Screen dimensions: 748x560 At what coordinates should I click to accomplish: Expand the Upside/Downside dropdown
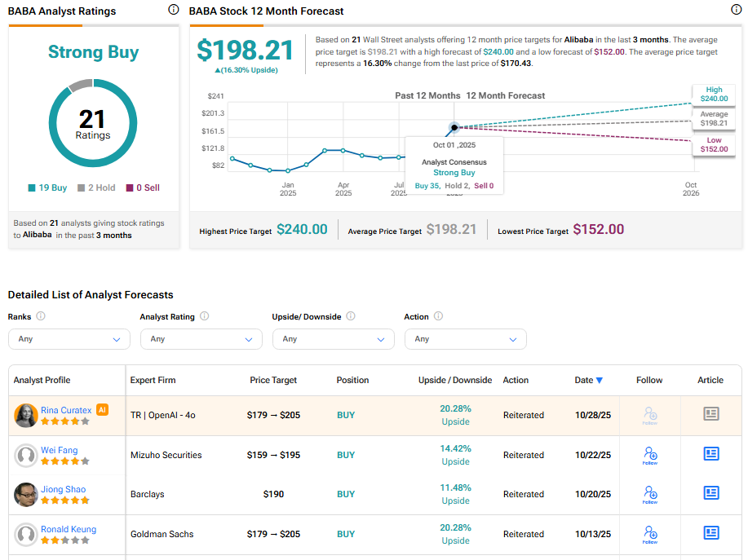[334, 339]
